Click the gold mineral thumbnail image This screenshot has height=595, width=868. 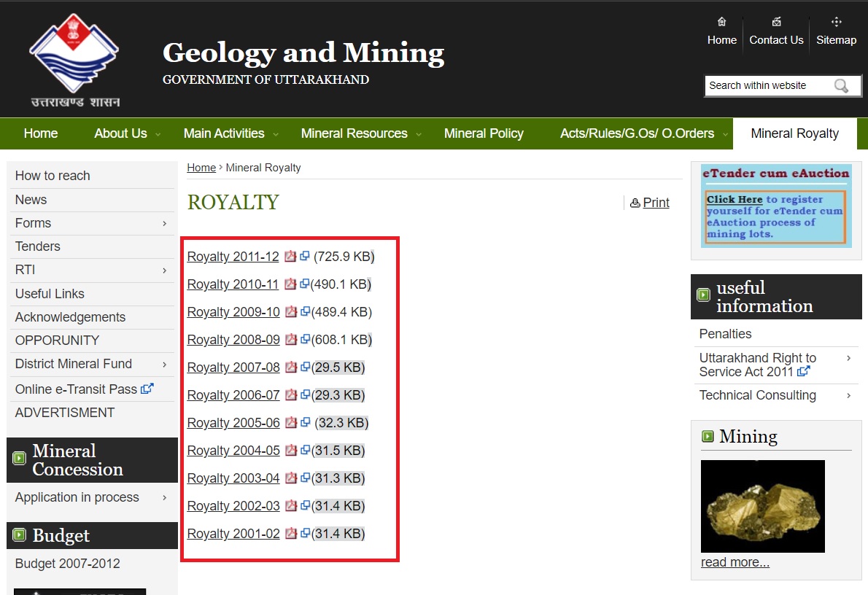pos(762,505)
